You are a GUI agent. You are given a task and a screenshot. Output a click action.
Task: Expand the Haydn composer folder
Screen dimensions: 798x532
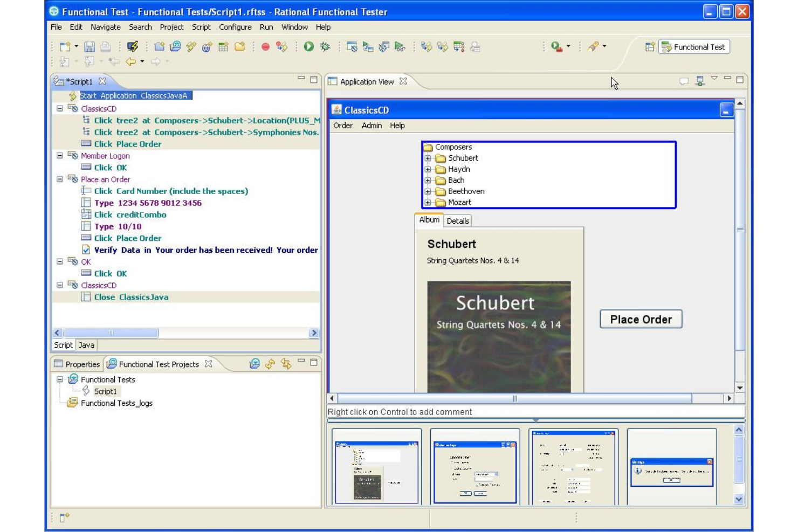coord(428,169)
